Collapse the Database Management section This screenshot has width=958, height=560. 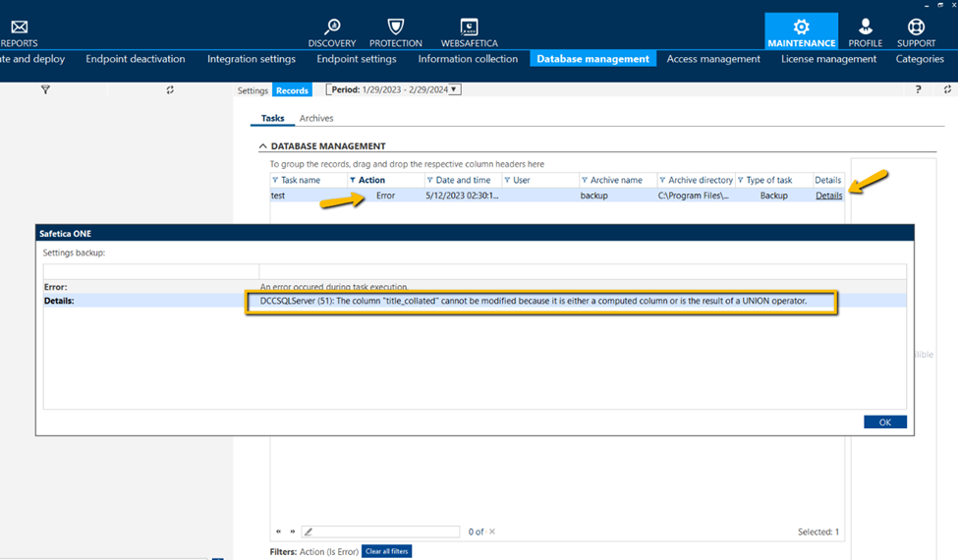(x=262, y=146)
